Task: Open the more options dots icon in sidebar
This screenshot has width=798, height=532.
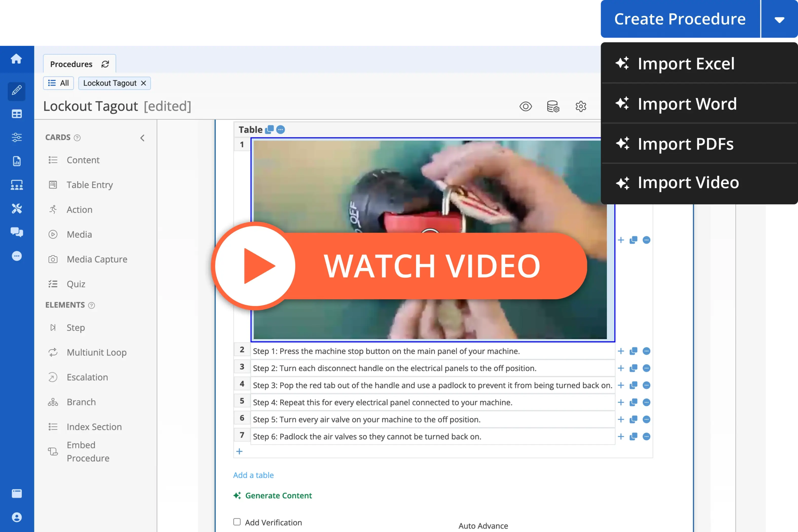Action: [17, 256]
